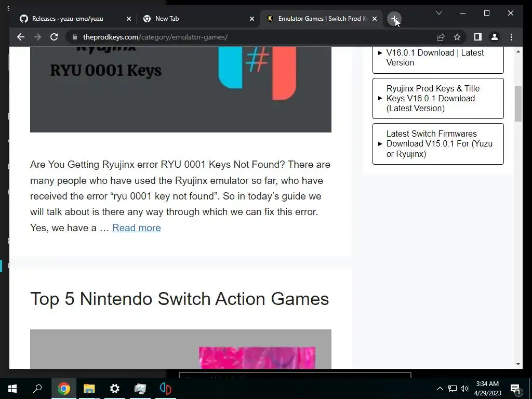Close the New Tab tab

(252, 19)
